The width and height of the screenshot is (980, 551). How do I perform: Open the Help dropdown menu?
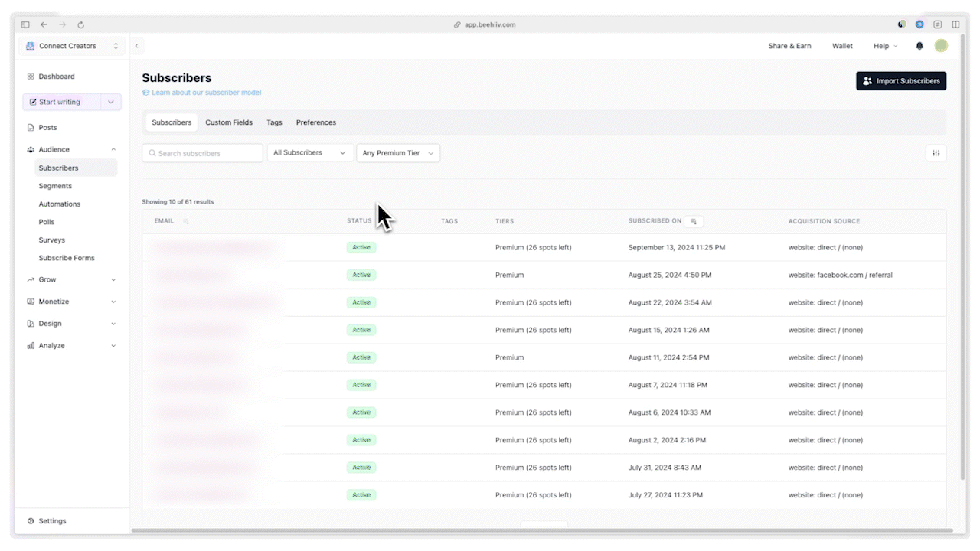[x=886, y=46]
